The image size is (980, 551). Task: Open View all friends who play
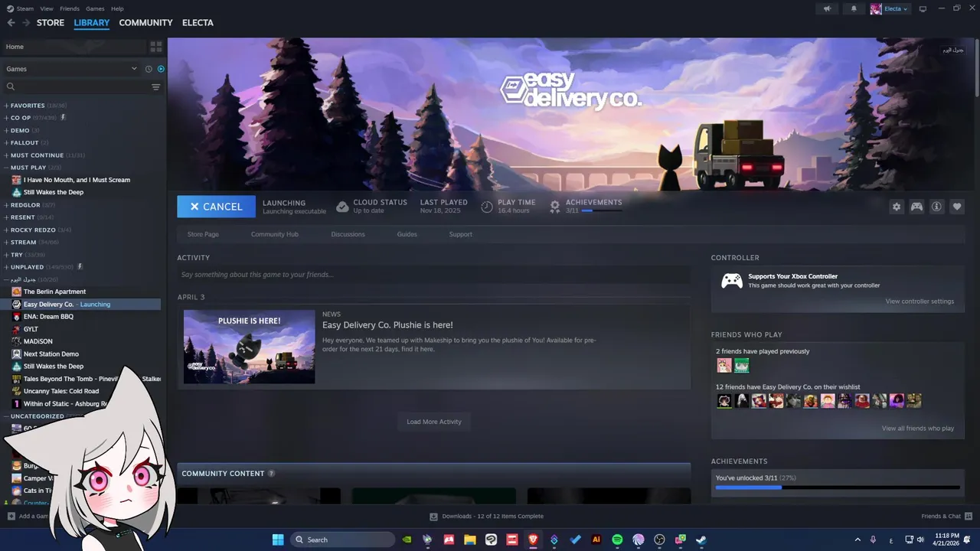click(917, 429)
